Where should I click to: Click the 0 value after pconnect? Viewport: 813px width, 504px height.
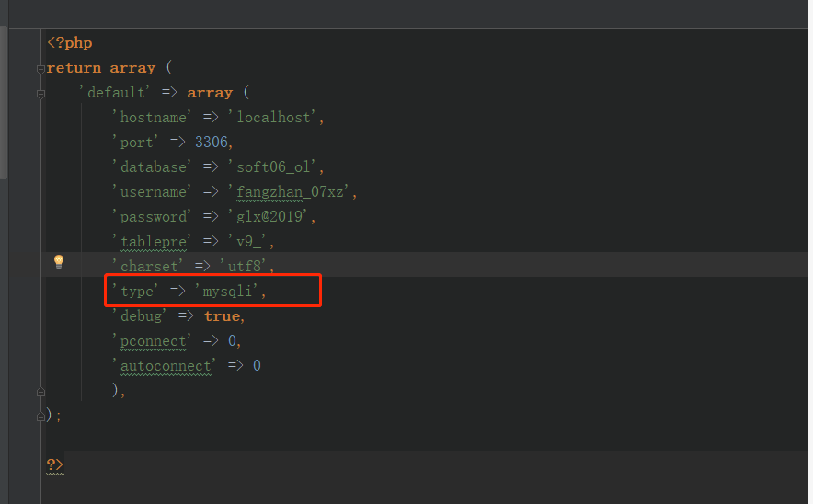coord(232,340)
